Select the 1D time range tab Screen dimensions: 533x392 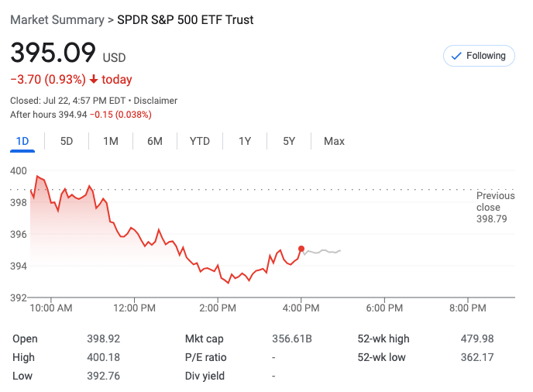coord(22,141)
